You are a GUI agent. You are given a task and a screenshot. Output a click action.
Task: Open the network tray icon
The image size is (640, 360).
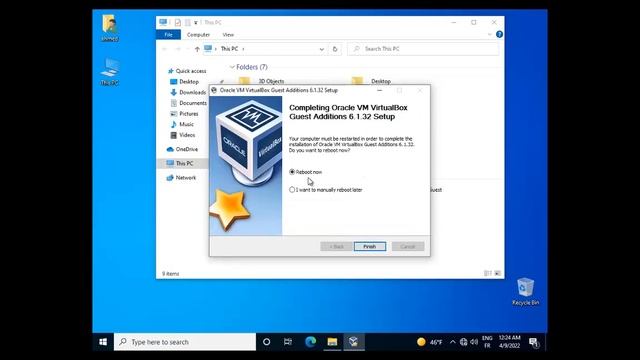pos(463,342)
